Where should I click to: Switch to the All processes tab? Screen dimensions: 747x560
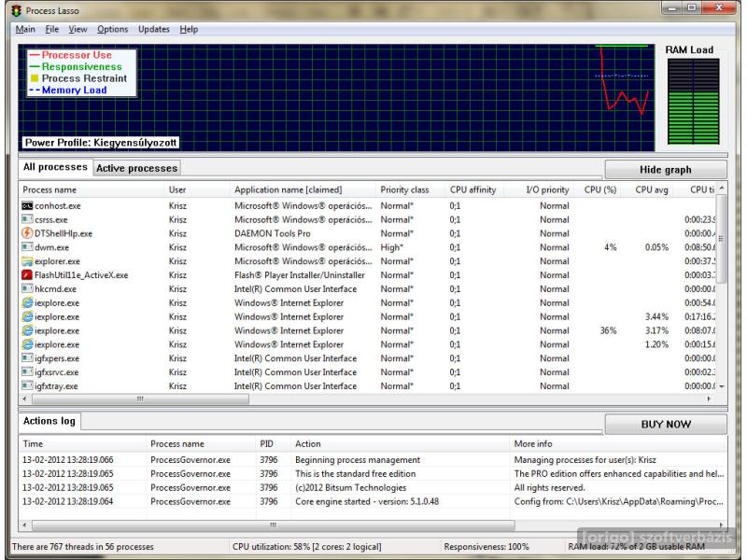(x=55, y=167)
